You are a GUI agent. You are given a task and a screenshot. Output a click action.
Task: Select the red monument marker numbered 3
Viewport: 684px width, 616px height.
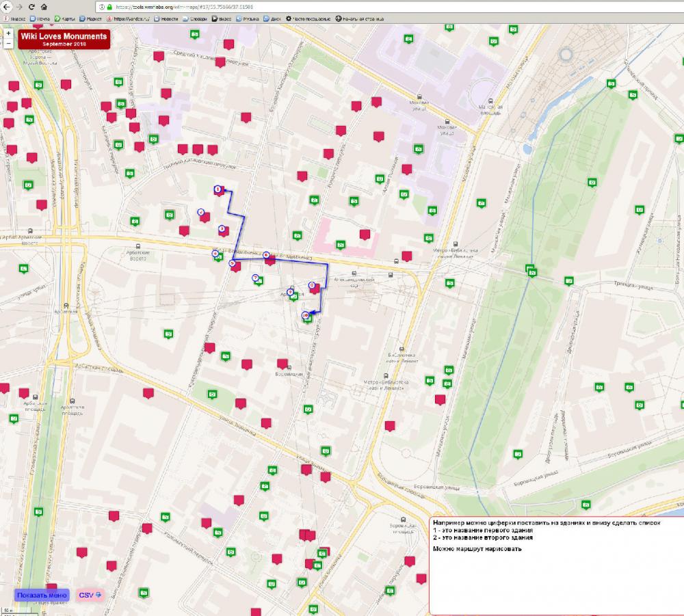click(223, 230)
